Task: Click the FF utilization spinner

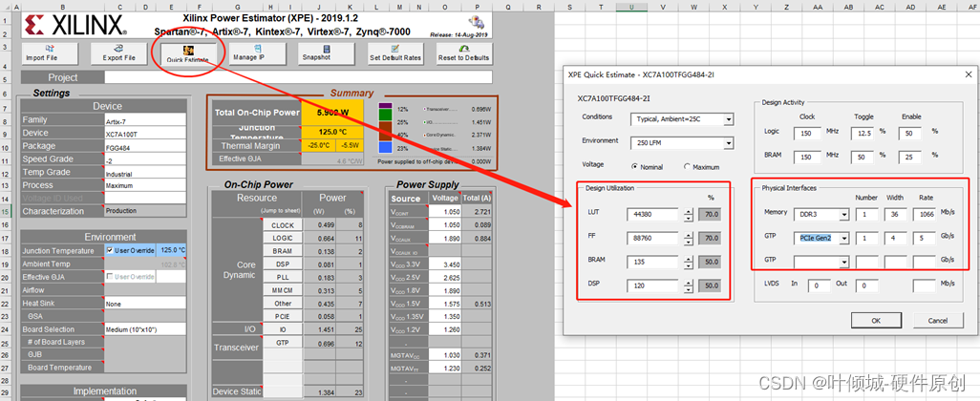Action: click(688, 239)
